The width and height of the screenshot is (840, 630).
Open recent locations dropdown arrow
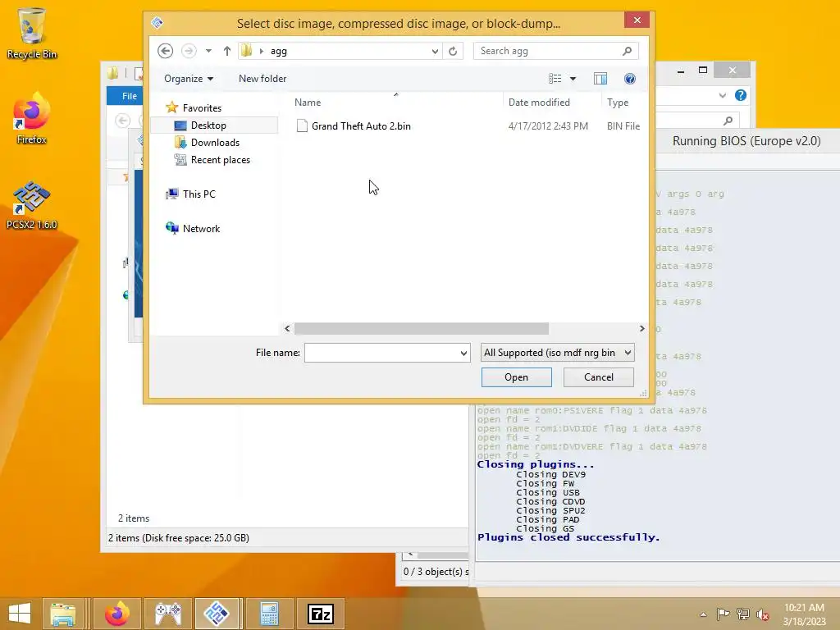tap(208, 51)
